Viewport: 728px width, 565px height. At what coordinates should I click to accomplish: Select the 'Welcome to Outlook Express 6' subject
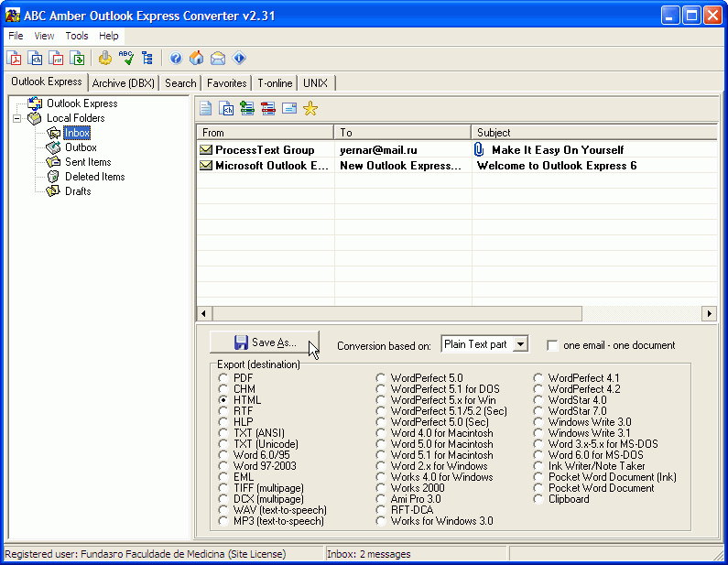(x=557, y=166)
